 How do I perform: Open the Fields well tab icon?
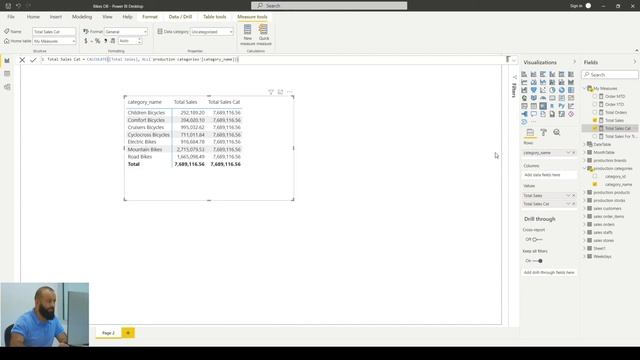530,132
